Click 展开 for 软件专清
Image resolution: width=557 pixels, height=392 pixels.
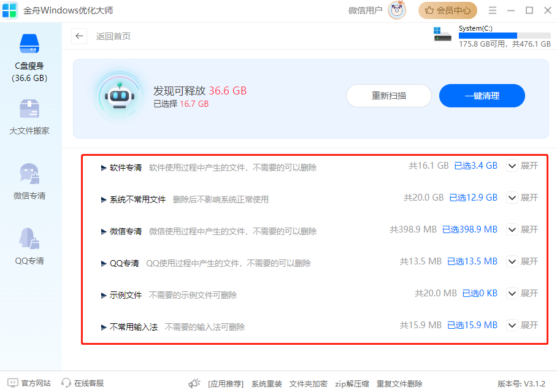pyautogui.click(x=529, y=166)
